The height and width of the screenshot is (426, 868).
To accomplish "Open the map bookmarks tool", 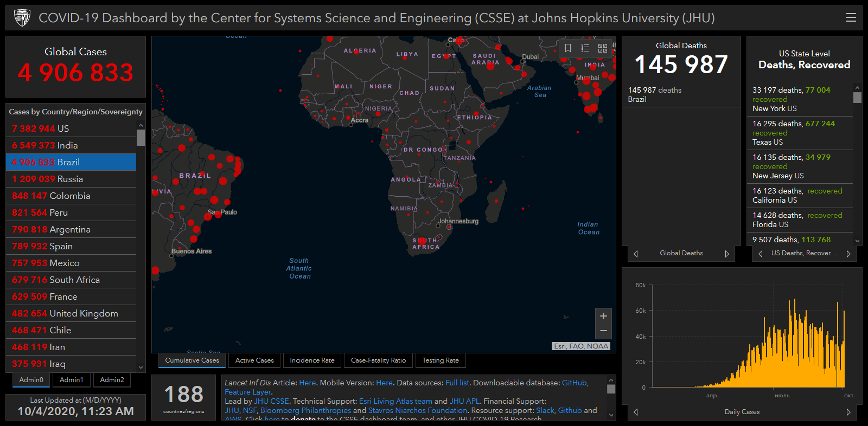I will pyautogui.click(x=568, y=48).
